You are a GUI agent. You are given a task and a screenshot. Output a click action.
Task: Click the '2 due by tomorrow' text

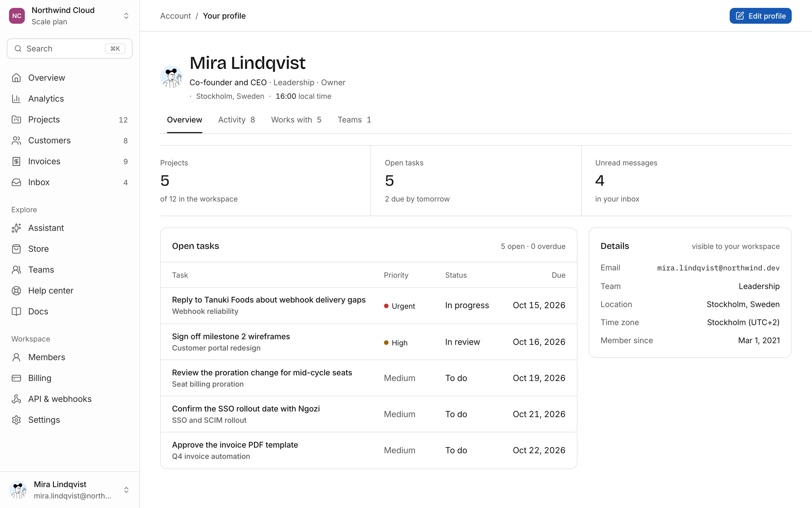417,199
